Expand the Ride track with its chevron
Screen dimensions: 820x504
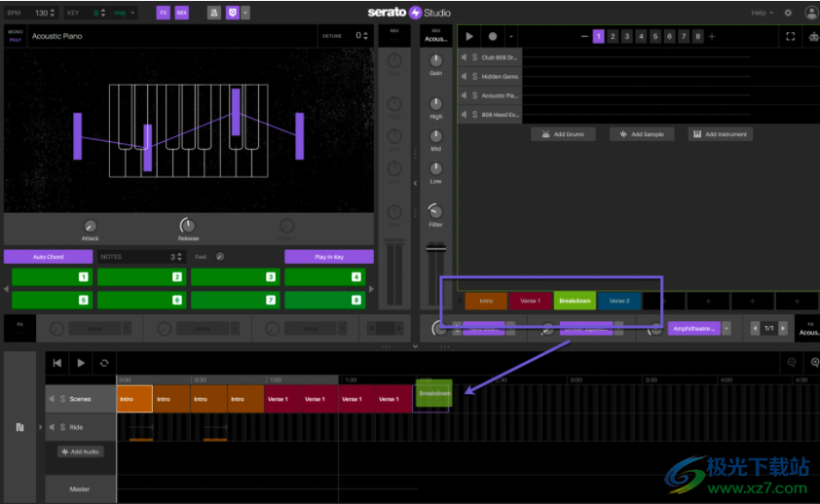click(40, 427)
